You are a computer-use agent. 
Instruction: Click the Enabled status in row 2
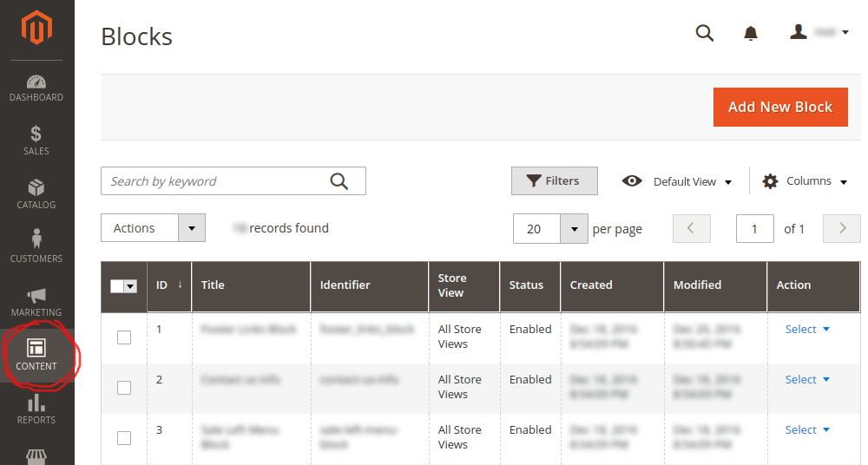[x=530, y=379]
